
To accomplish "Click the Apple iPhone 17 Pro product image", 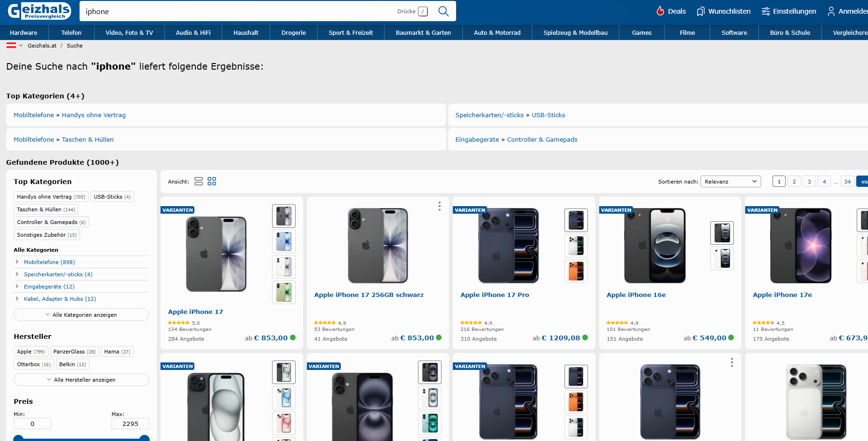I will (508, 245).
